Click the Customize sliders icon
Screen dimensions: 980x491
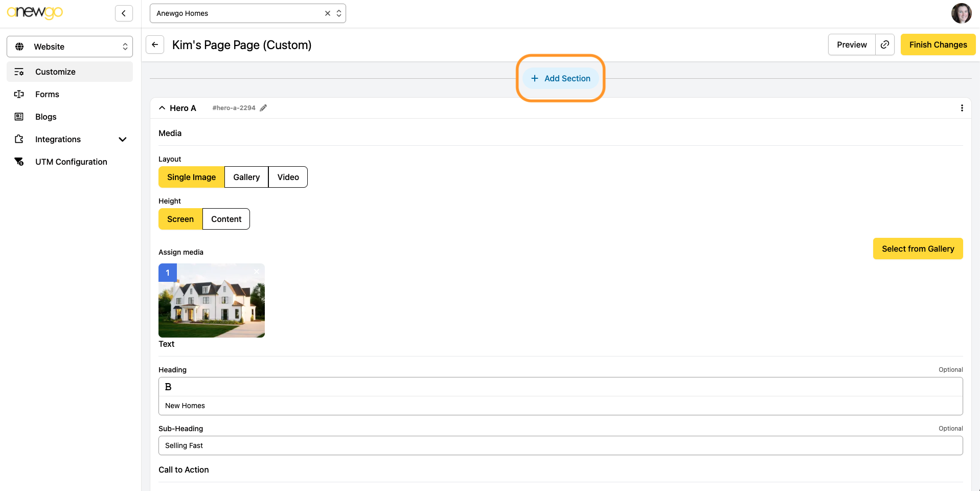pos(19,72)
